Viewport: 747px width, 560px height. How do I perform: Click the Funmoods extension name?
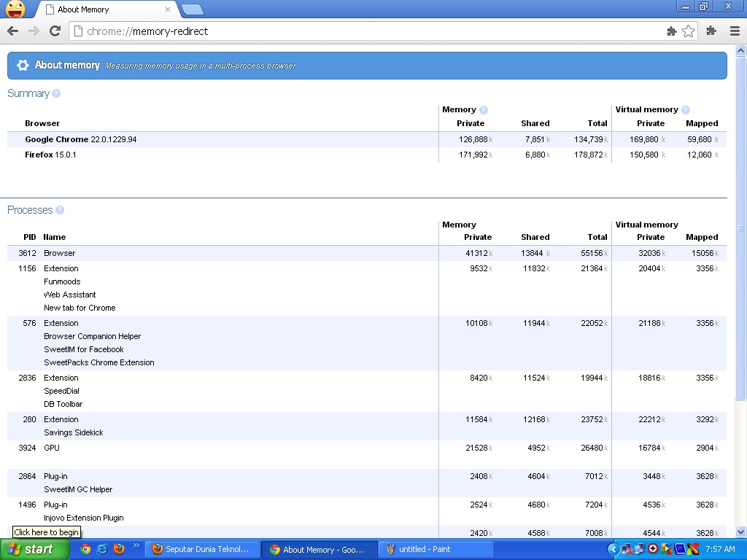62,282
